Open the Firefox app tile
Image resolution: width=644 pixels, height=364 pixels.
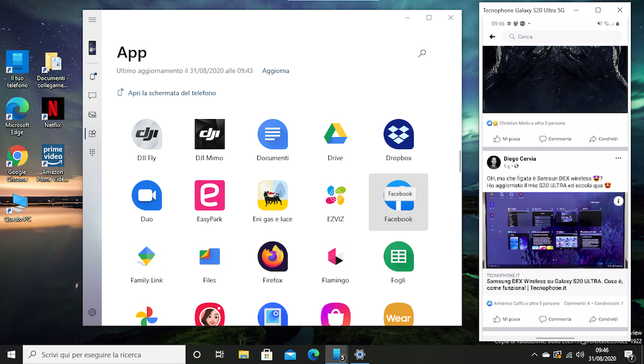tap(272, 257)
